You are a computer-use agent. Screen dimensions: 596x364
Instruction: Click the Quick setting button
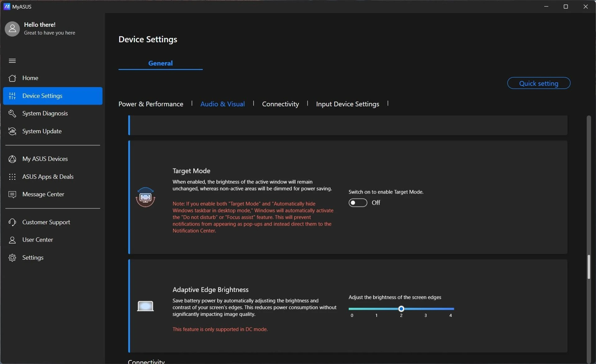coord(539,83)
